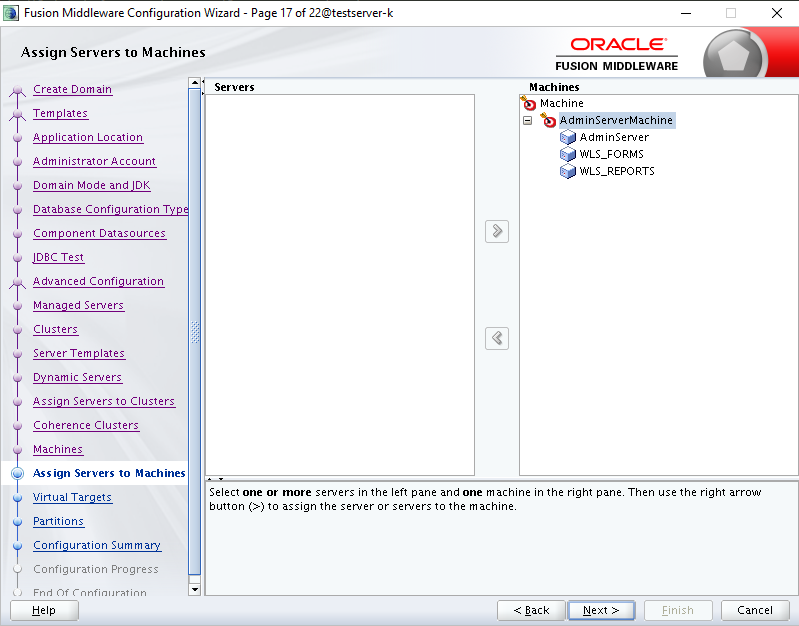
Task: Open Managed Servers step
Action: [x=78, y=305]
